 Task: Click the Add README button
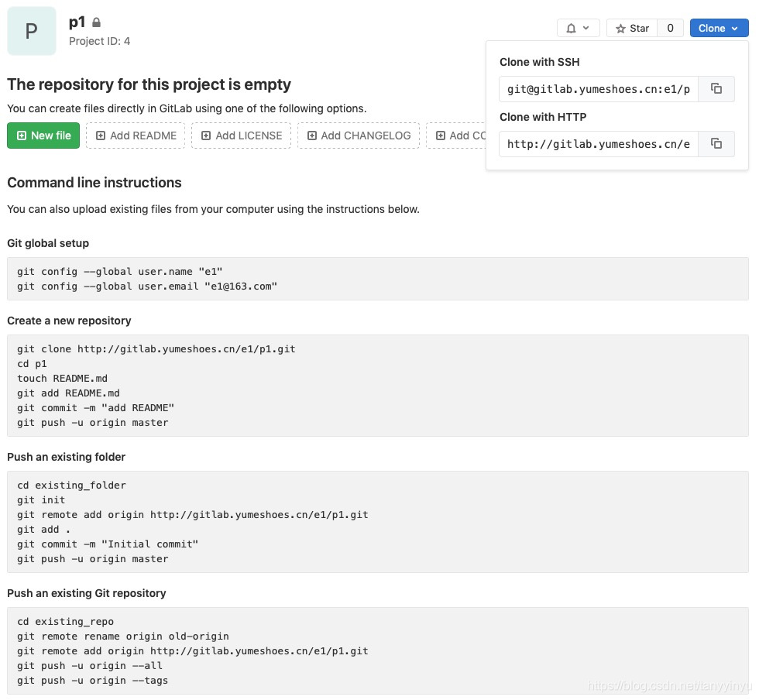coord(136,136)
